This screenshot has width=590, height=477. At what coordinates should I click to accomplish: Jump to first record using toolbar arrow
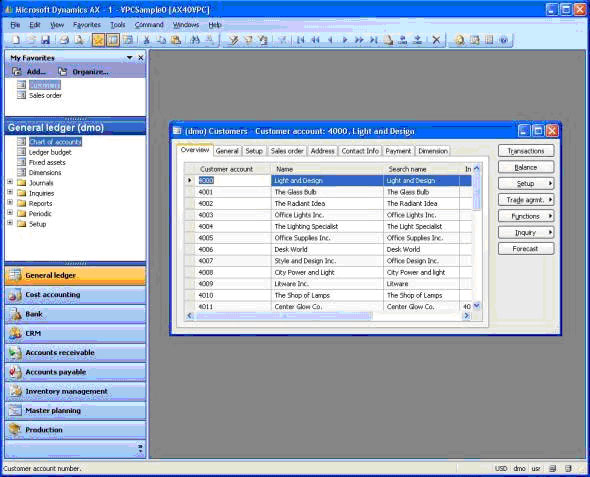point(300,39)
